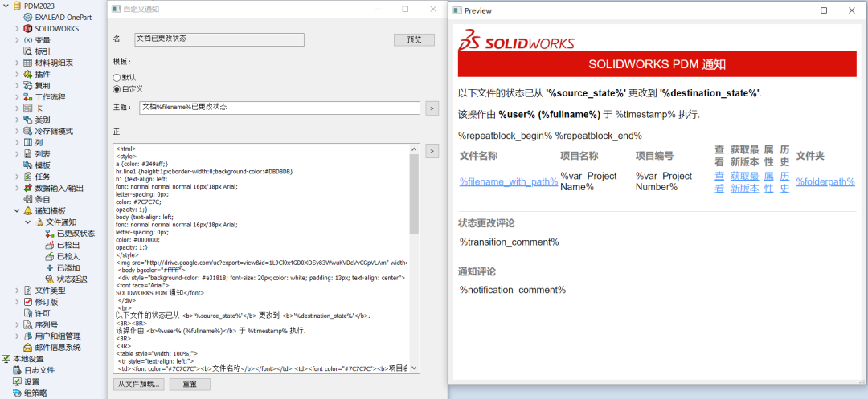Click the 邮件信息系统 mail icon
The width and height of the screenshot is (868, 399).
(x=28, y=348)
